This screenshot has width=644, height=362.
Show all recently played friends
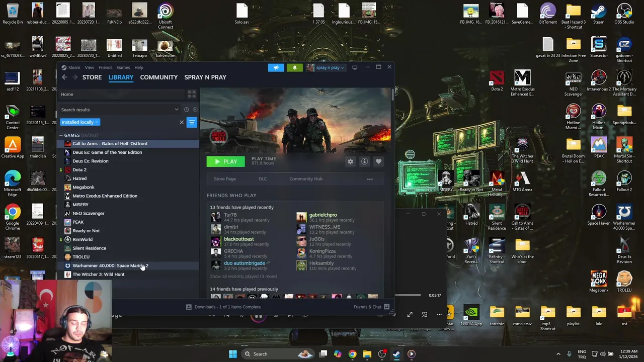coord(244,277)
